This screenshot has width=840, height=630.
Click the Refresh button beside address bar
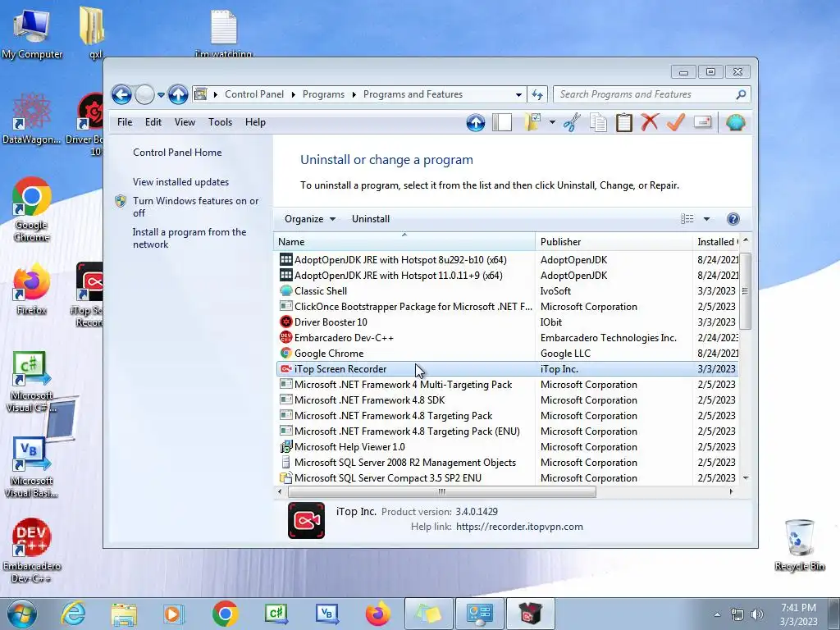[537, 95]
